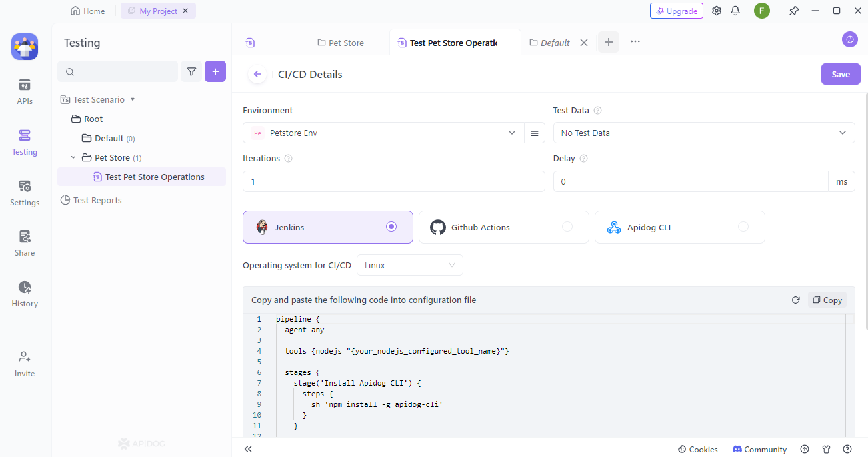Click the code line starting with "tools {nodejs"

click(397, 351)
